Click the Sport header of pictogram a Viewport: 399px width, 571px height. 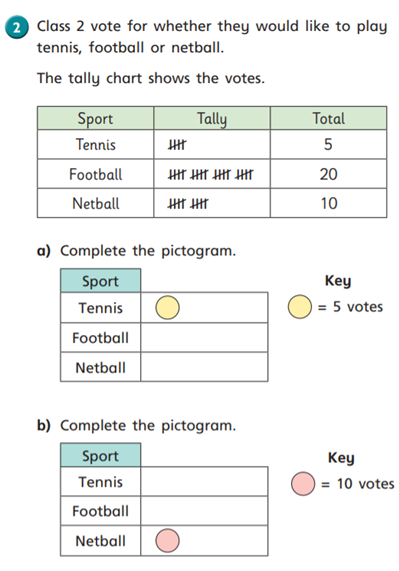pyautogui.click(x=100, y=281)
